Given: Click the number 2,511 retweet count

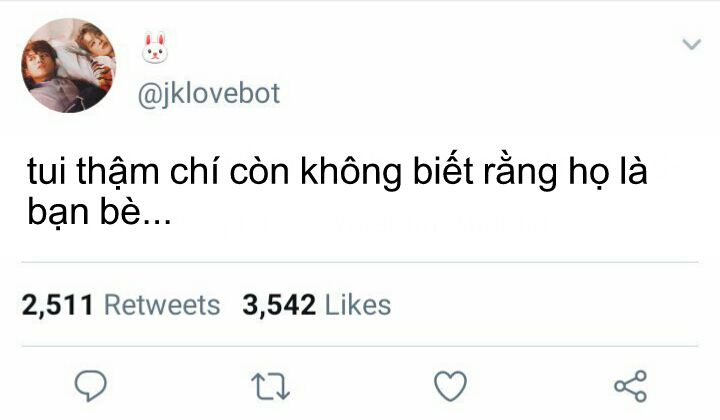Looking at the screenshot, I should point(58,306).
